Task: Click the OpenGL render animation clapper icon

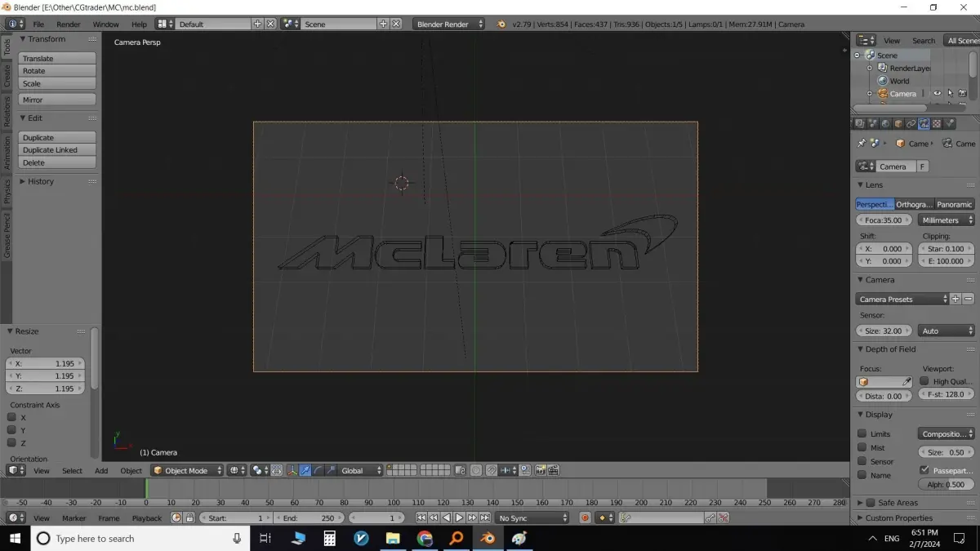Action: [553, 470]
